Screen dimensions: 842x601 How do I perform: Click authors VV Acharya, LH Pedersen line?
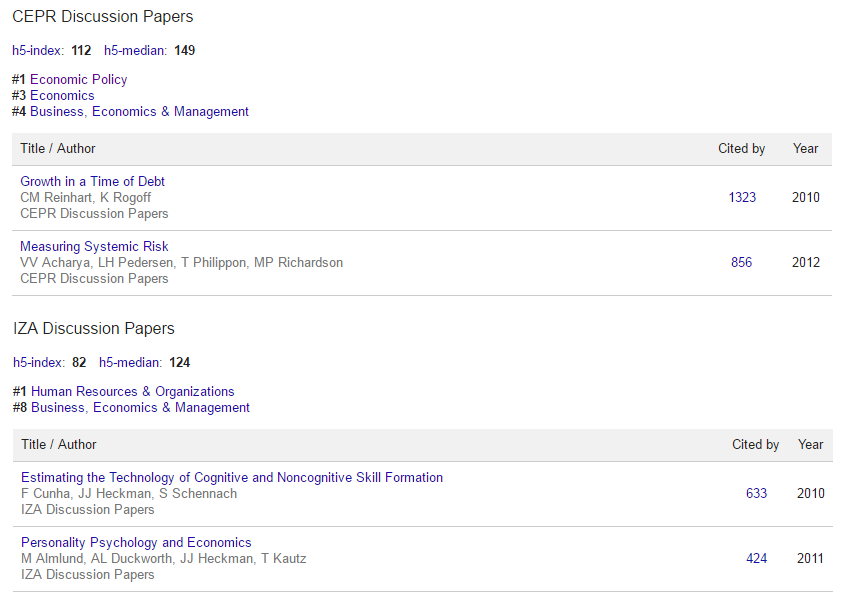pyautogui.click(x=182, y=263)
